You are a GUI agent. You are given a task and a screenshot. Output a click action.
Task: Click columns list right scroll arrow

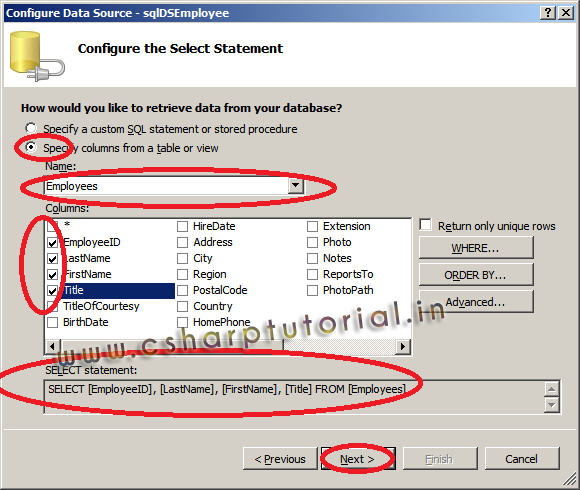click(403, 347)
